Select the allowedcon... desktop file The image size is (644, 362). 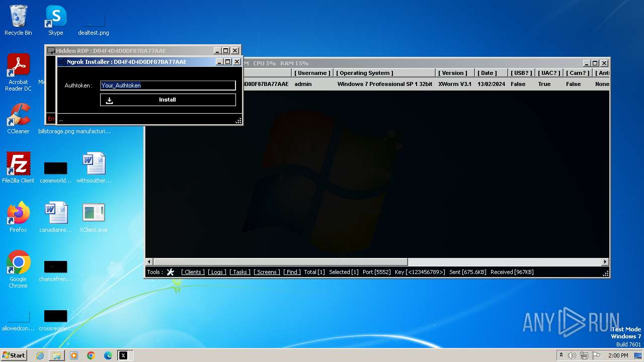pos(18,320)
